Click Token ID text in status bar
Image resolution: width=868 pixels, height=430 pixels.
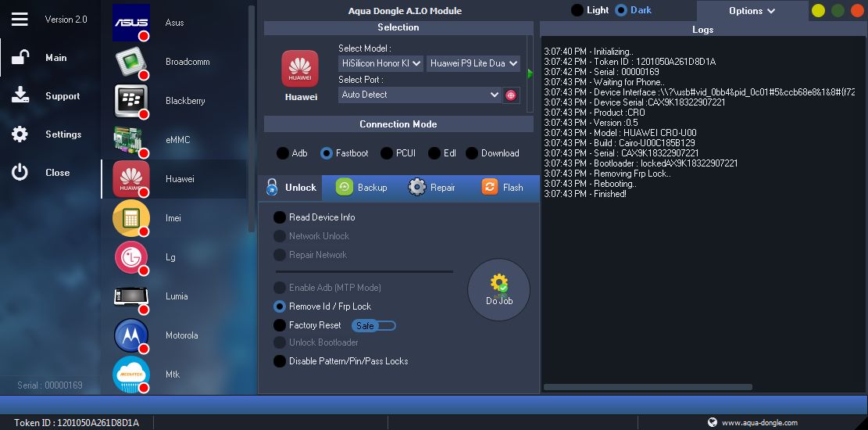click(x=77, y=423)
